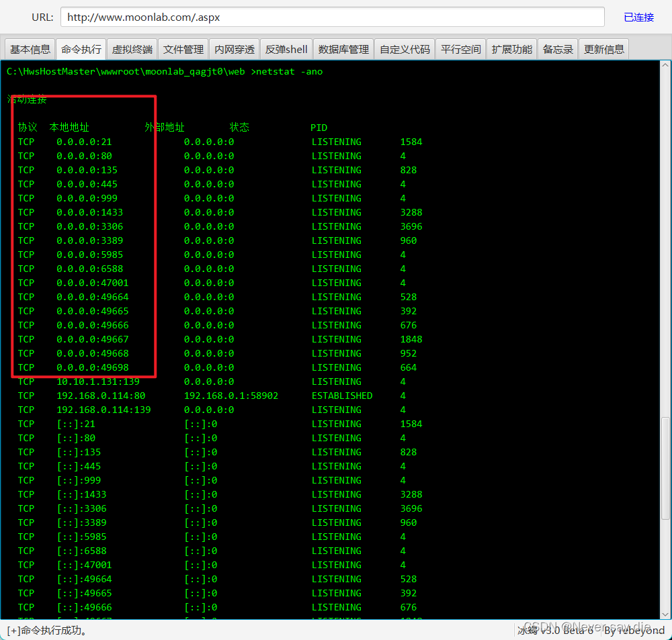
Task: Click the 状态 column header
Action: (239, 127)
